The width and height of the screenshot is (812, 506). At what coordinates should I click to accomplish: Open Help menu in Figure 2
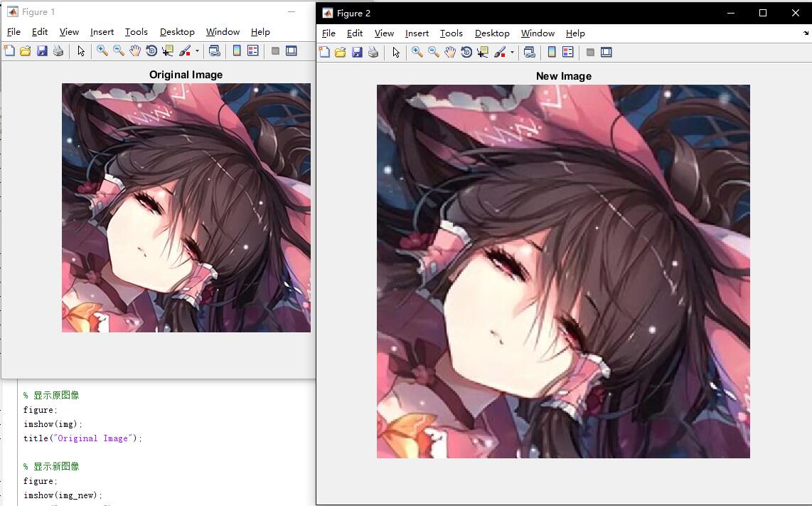pos(575,33)
